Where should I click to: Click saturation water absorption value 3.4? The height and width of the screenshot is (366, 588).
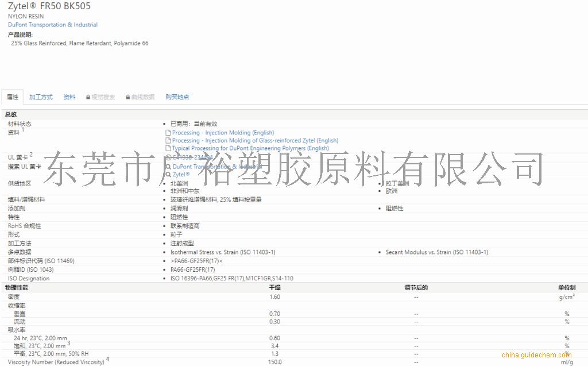click(275, 346)
